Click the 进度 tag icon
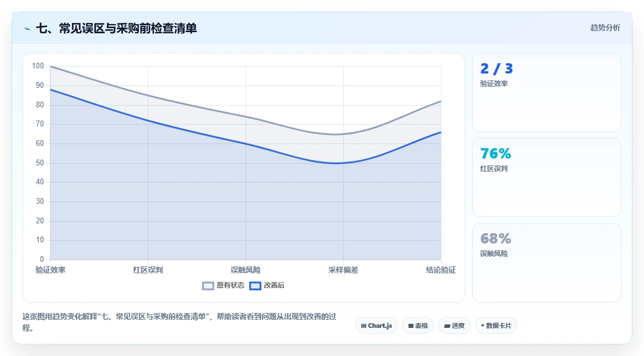This screenshot has height=356, width=644. [447, 326]
